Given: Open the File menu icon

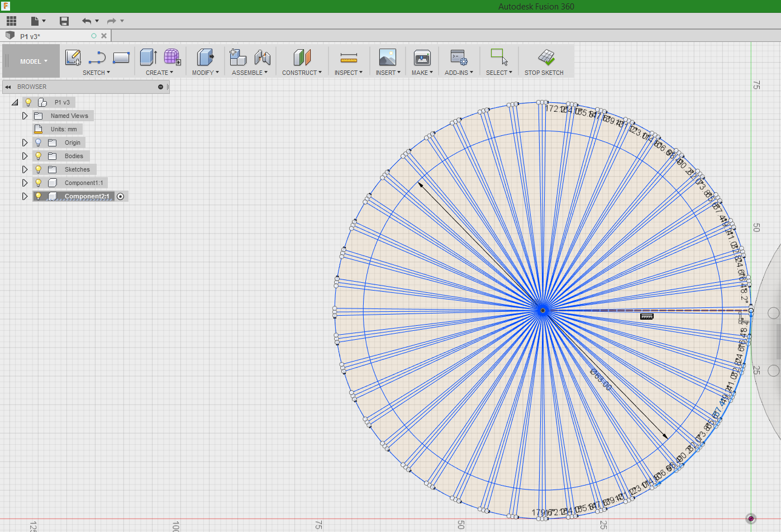Looking at the screenshot, I should [35, 21].
